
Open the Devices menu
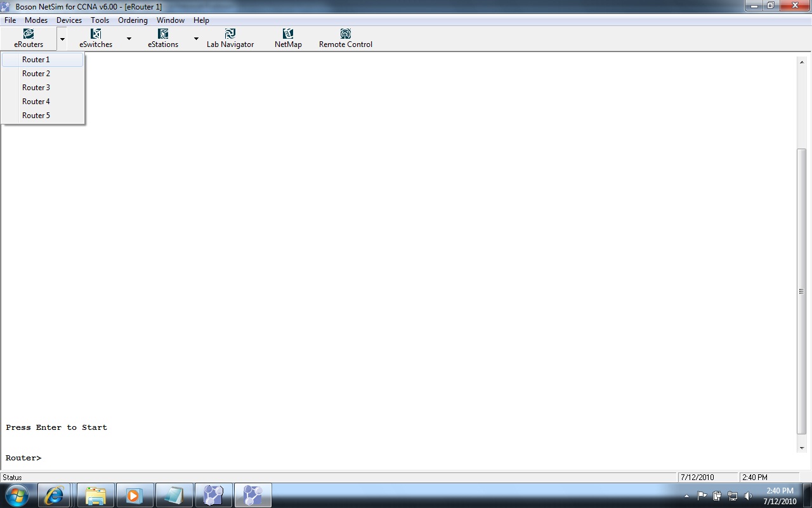pos(69,20)
